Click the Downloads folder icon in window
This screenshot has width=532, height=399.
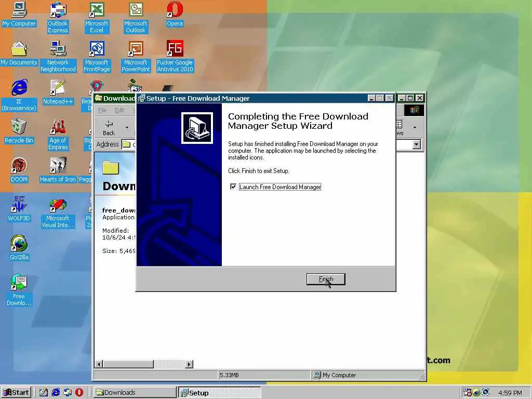click(111, 168)
